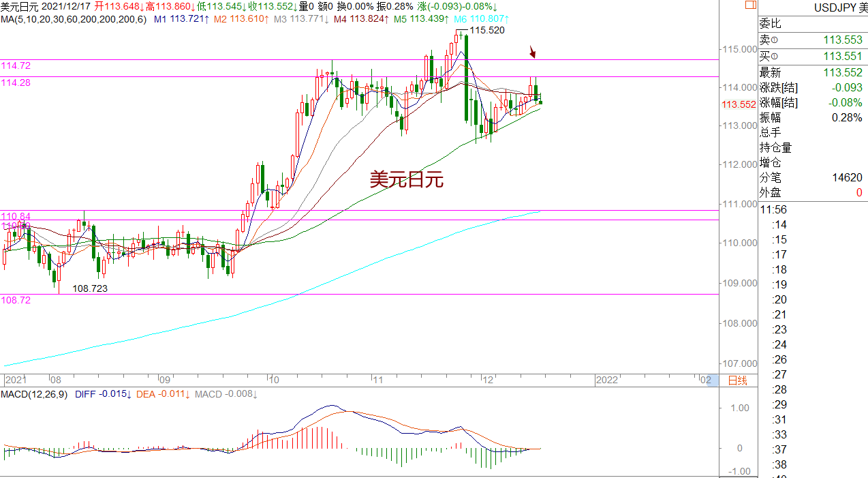Select the 增仓 row label
The width and height of the screenshot is (868, 478).
pyautogui.click(x=771, y=163)
